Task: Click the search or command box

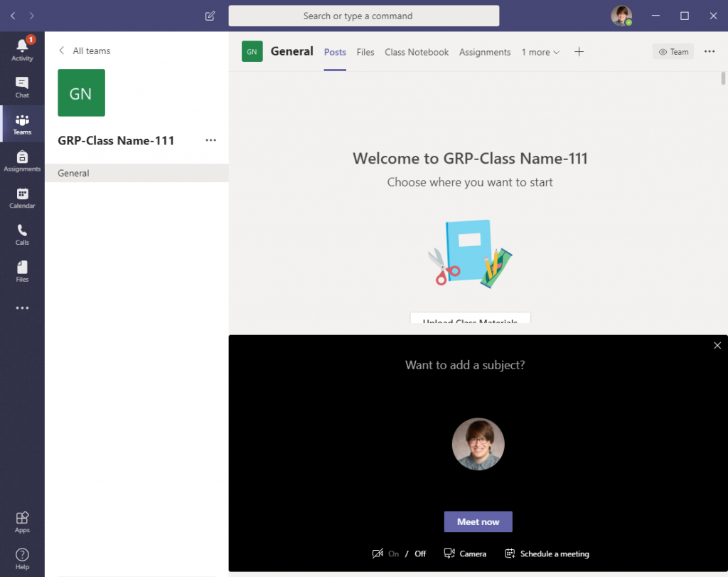Action: [x=363, y=16]
